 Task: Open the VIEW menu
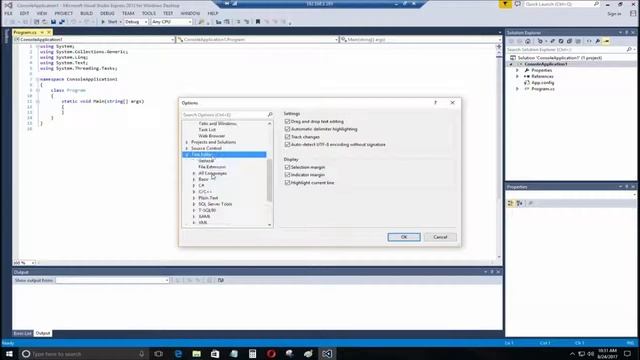pos(42,13)
